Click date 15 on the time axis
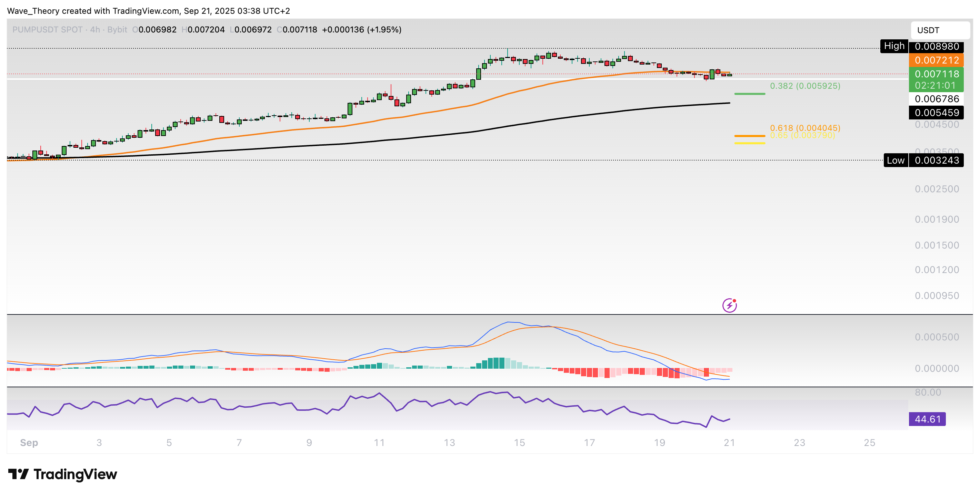This screenshot has width=980, height=495. point(519,443)
